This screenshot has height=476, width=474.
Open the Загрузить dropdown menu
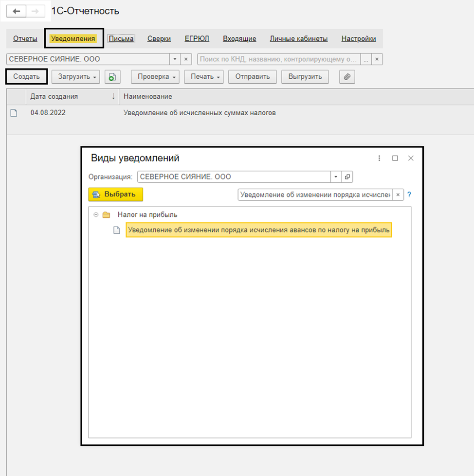(x=75, y=77)
